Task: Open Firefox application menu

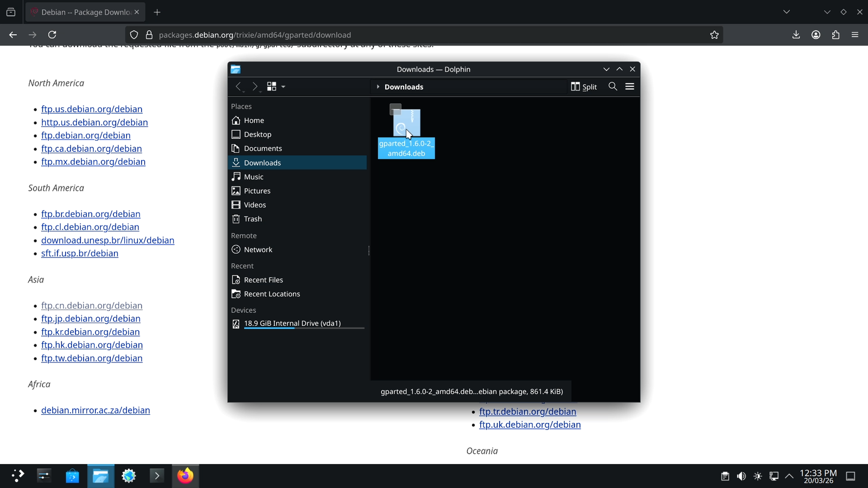Action: [x=855, y=35]
